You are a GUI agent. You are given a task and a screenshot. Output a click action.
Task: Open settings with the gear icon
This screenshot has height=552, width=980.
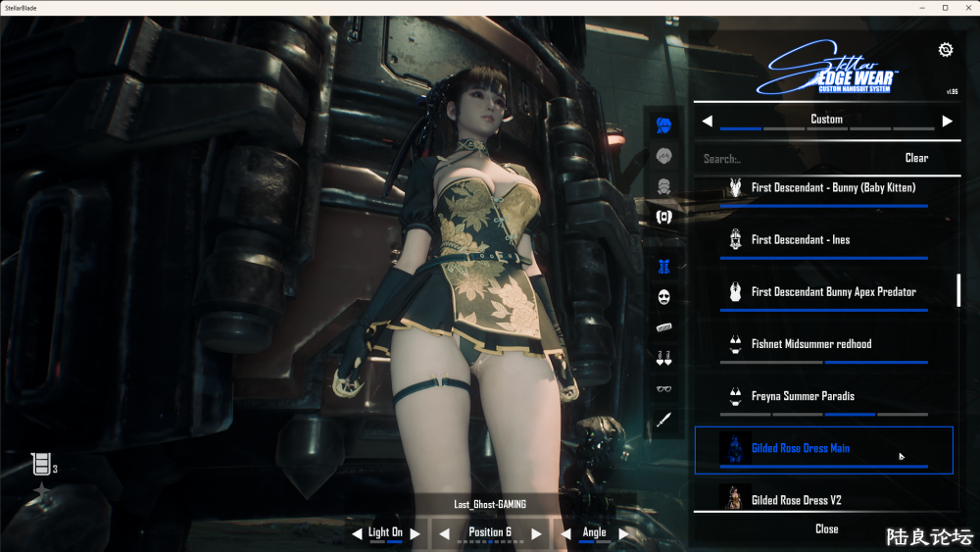pyautogui.click(x=946, y=49)
